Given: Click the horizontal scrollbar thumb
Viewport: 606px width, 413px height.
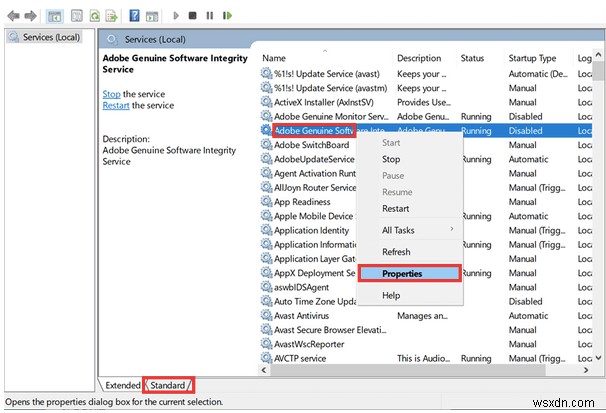Looking at the screenshot, I should [x=408, y=370].
